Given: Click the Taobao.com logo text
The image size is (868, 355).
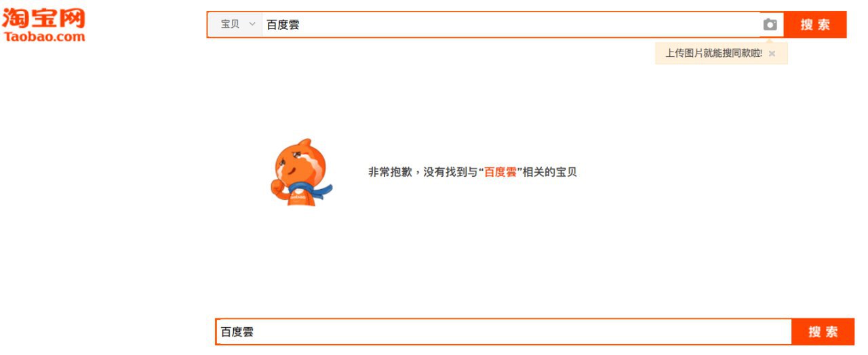Looking at the screenshot, I should 44,37.
